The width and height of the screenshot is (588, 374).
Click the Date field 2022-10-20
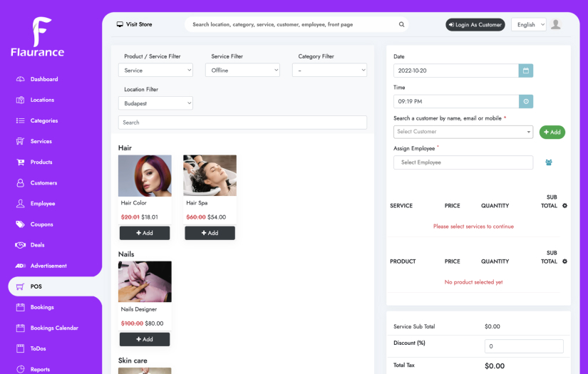coord(456,71)
